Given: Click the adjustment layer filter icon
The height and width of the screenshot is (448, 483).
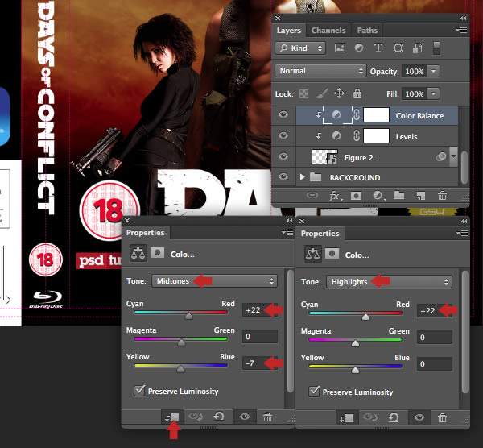Looking at the screenshot, I should [358, 48].
